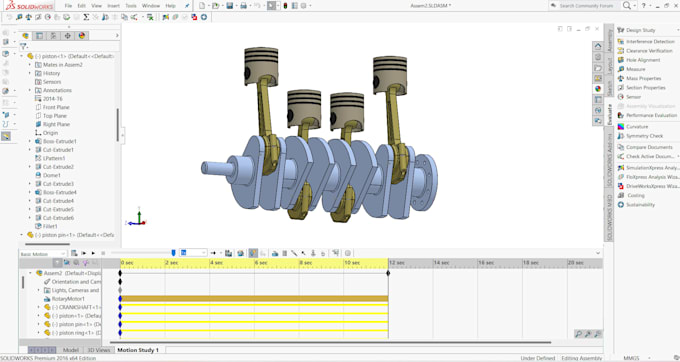Click the Gravity icon in motion toolbar
The height and width of the screenshot is (362, 680).
(x=323, y=253)
